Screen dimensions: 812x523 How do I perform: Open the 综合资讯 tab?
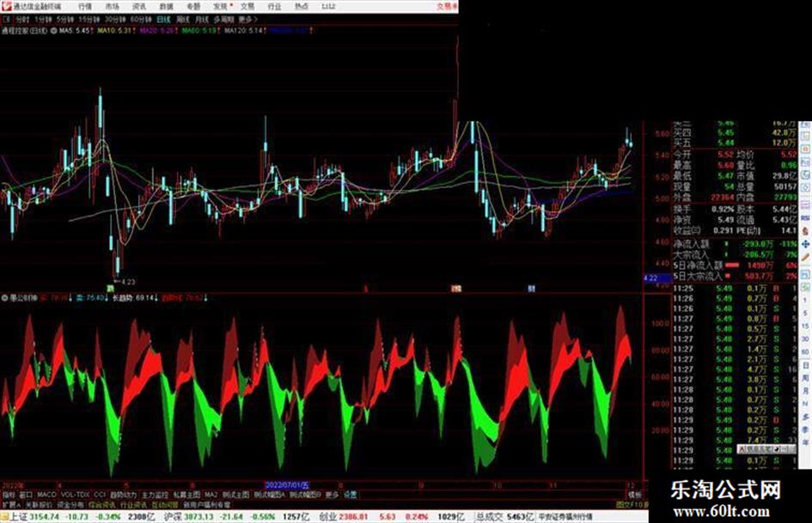click(102, 504)
